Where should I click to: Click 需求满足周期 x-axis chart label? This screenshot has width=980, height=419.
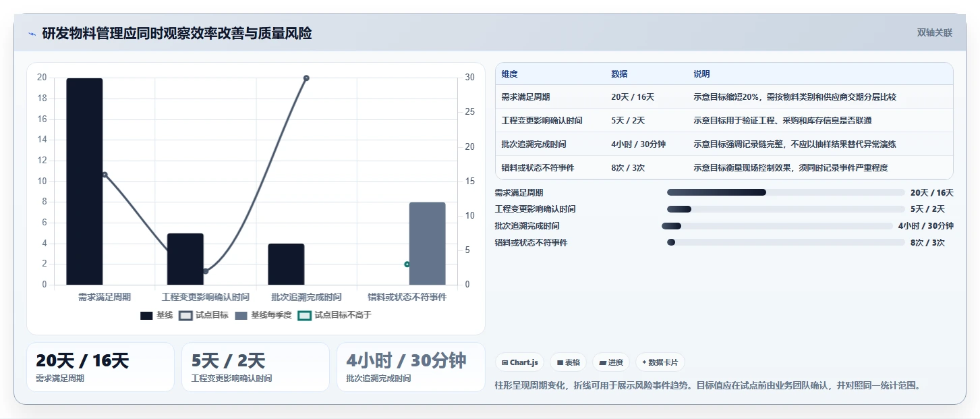pyautogui.click(x=105, y=297)
